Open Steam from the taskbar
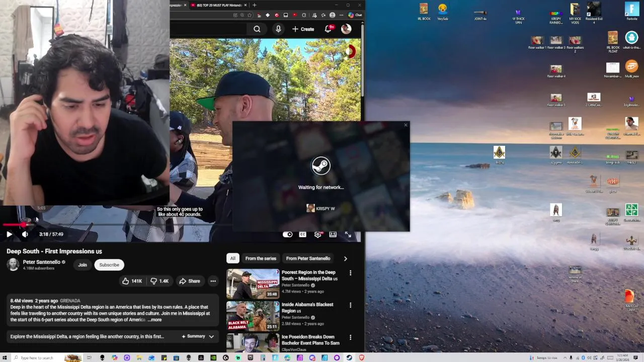Image resolution: width=644 pixels, height=362 pixels. point(349,357)
